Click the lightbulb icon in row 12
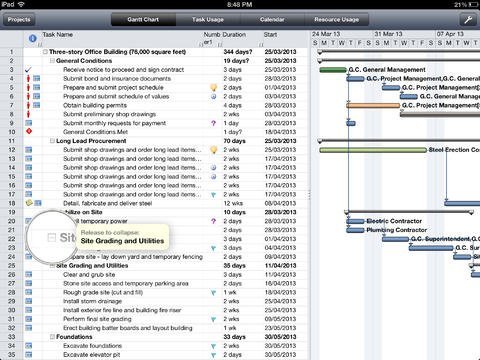The width and height of the screenshot is (480, 360). tap(214, 150)
